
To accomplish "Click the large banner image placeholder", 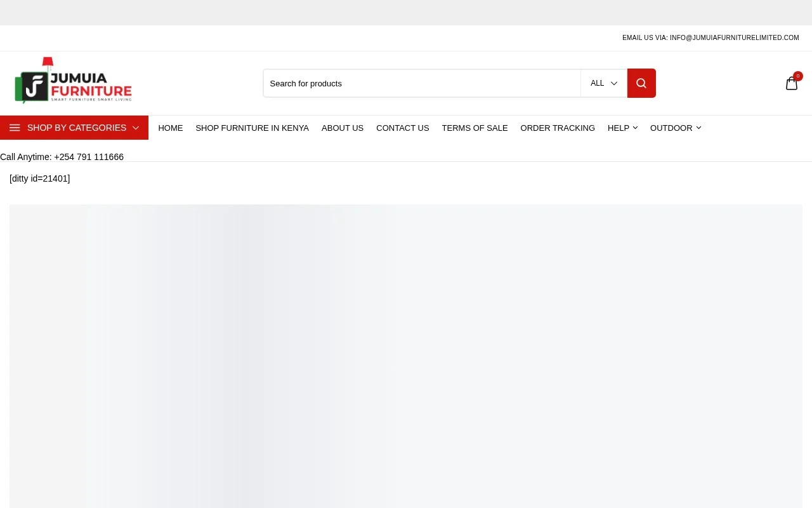I will pyautogui.click(x=406, y=356).
